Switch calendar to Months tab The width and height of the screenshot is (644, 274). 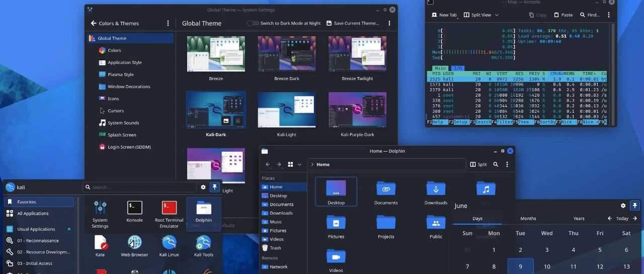pos(528,219)
